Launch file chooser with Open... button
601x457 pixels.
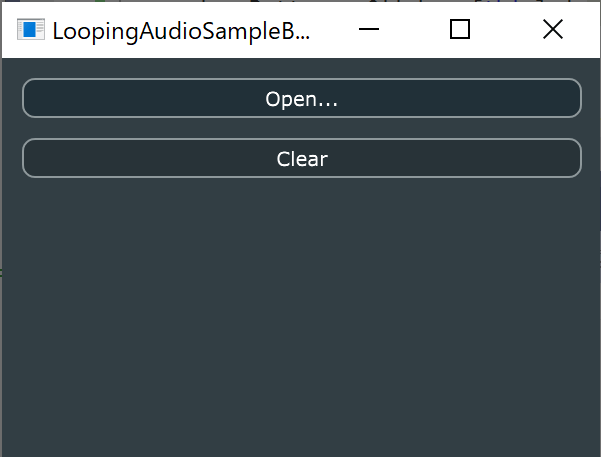302,98
